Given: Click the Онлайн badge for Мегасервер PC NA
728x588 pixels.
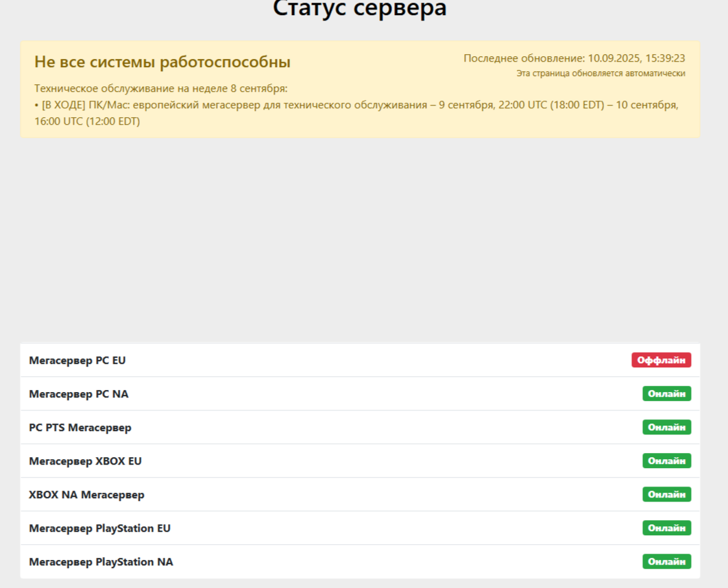Looking at the screenshot, I should [666, 393].
